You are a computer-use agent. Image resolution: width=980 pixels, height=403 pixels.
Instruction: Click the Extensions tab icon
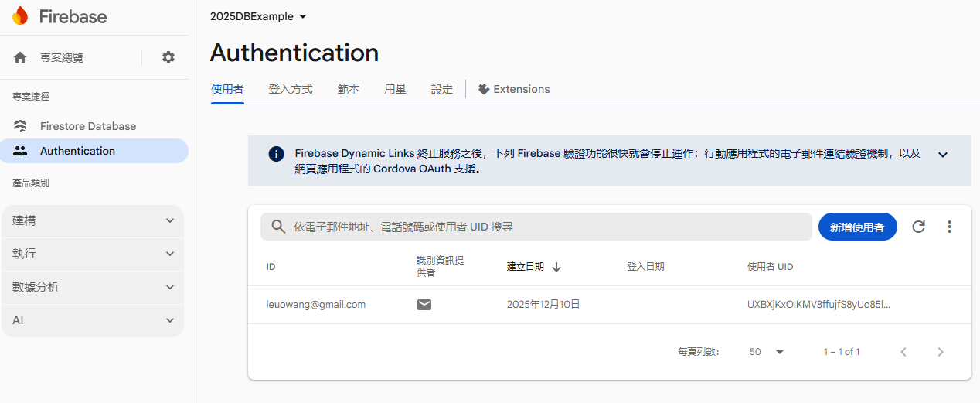[x=484, y=89]
